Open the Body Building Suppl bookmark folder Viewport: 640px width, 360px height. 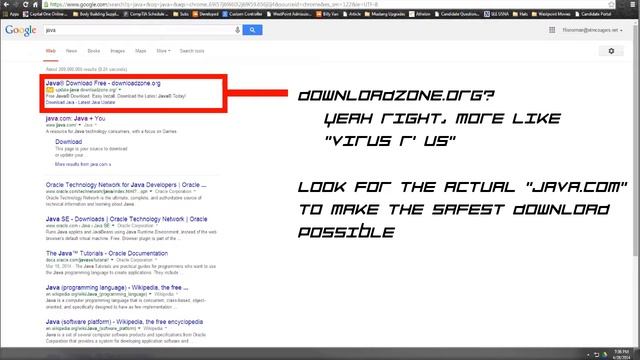click(x=96, y=14)
